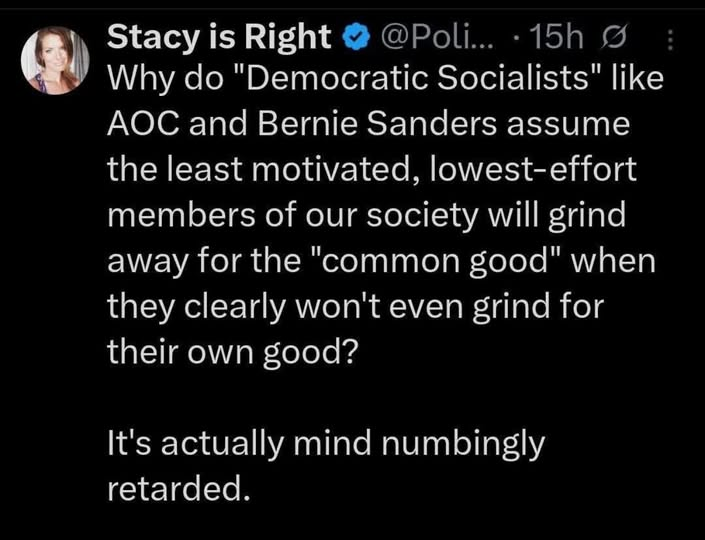Select the line "the least motivated, lowest-effort"
The image size is (705, 540).
pyautogui.click(x=370, y=171)
